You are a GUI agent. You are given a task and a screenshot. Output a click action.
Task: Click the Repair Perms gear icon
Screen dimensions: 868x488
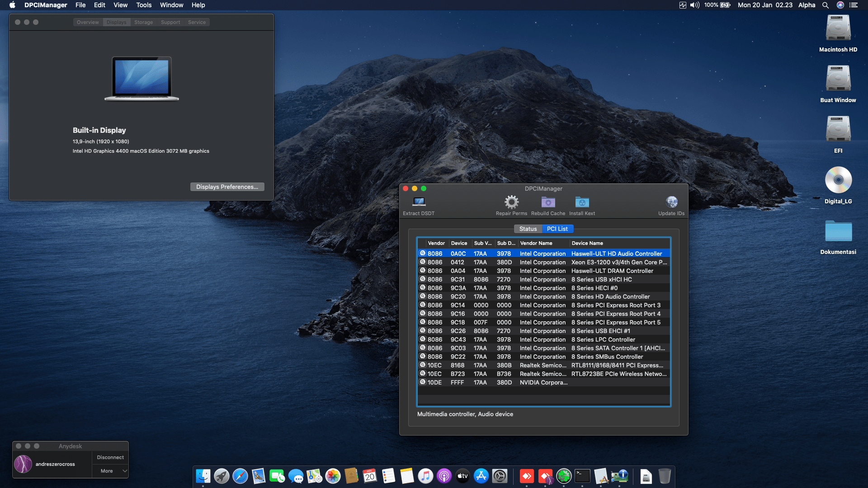tap(511, 202)
